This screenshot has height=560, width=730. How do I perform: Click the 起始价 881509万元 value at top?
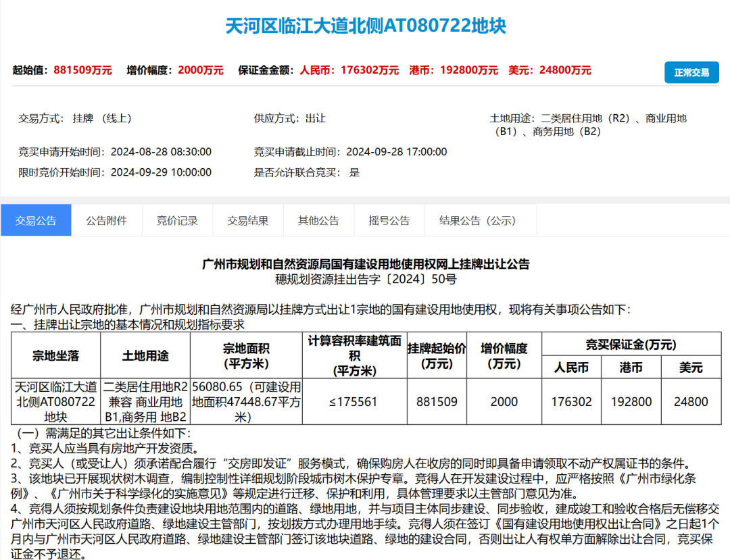click(82, 70)
